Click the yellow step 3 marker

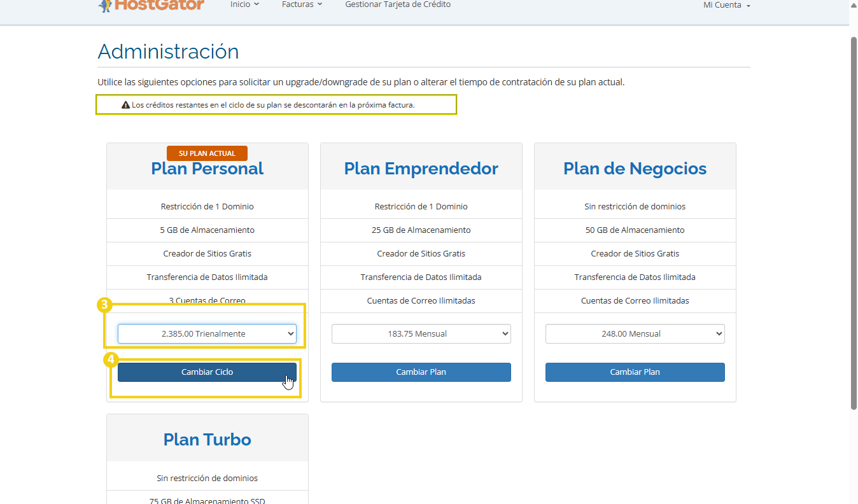pyautogui.click(x=104, y=305)
